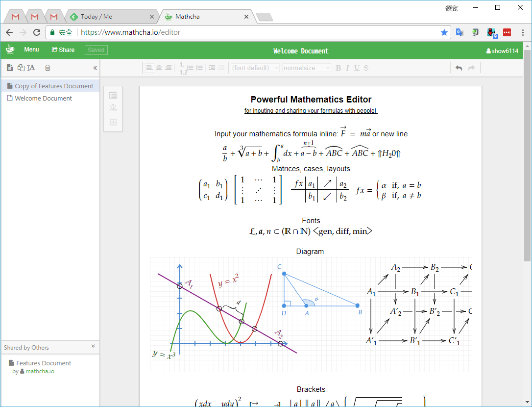This screenshot has height=407, width=532.
Task: Toggle bold text formatting
Action: click(338, 68)
